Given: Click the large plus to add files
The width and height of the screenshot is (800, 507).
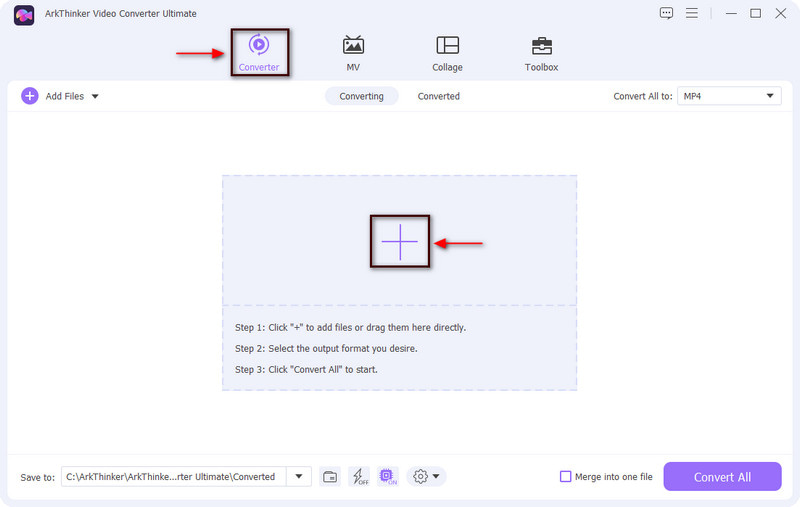Looking at the screenshot, I should (x=400, y=242).
